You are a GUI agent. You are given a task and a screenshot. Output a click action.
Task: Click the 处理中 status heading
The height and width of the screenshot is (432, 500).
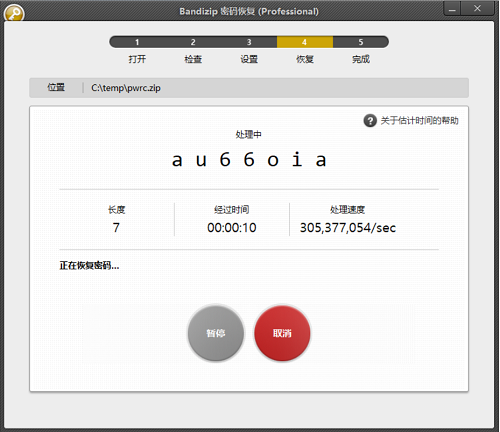pos(249,135)
